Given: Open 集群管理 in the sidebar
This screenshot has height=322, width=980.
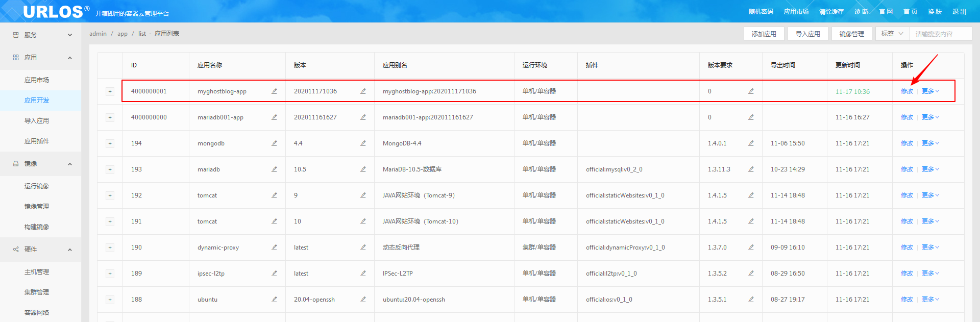Looking at the screenshot, I should pyautogui.click(x=37, y=292).
